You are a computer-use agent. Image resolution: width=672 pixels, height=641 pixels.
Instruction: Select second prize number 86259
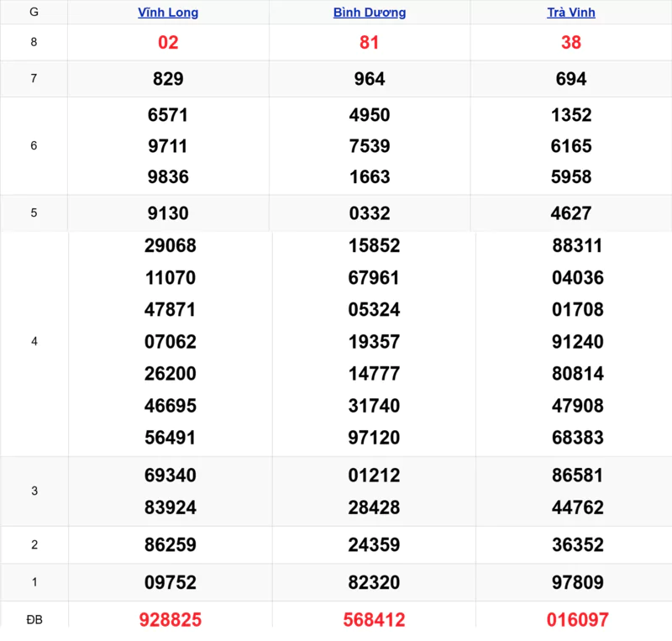(x=171, y=545)
